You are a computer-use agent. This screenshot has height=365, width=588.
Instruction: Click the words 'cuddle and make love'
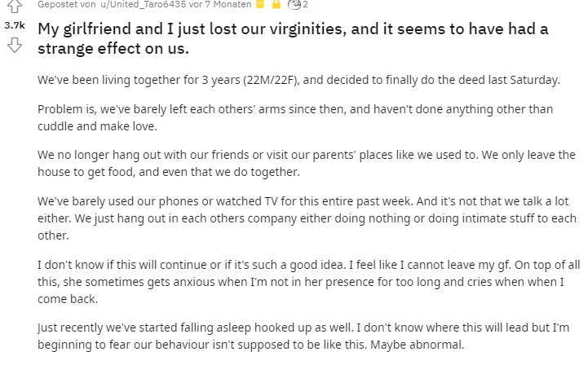(x=97, y=126)
